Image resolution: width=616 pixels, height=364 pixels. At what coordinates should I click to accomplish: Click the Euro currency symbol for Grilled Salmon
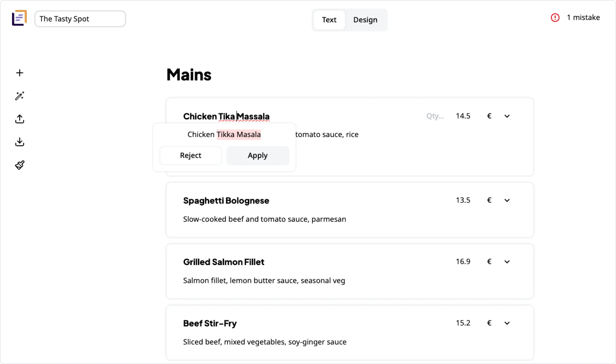489,261
